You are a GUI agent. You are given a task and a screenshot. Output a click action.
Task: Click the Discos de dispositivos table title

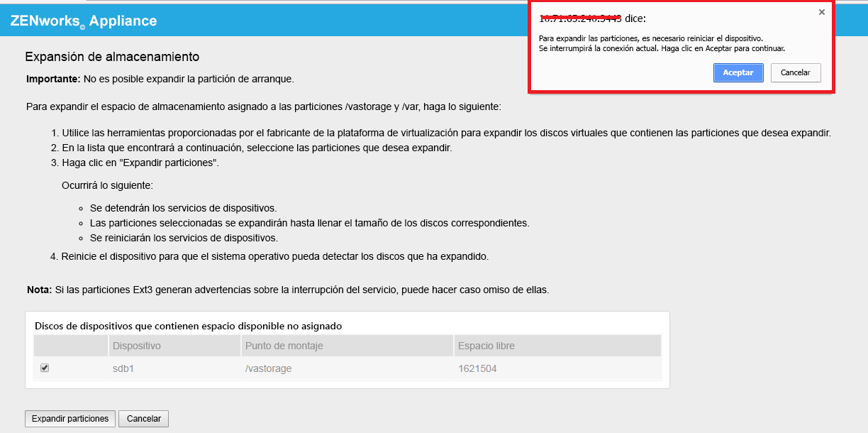189,326
